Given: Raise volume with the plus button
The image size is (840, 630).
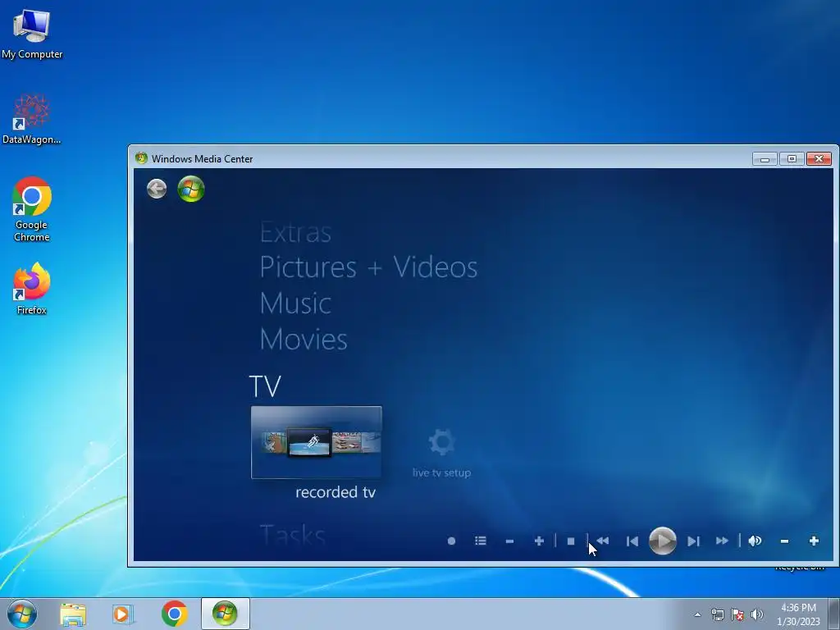Looking at the screenshot, I should click(x=814, y=541).
